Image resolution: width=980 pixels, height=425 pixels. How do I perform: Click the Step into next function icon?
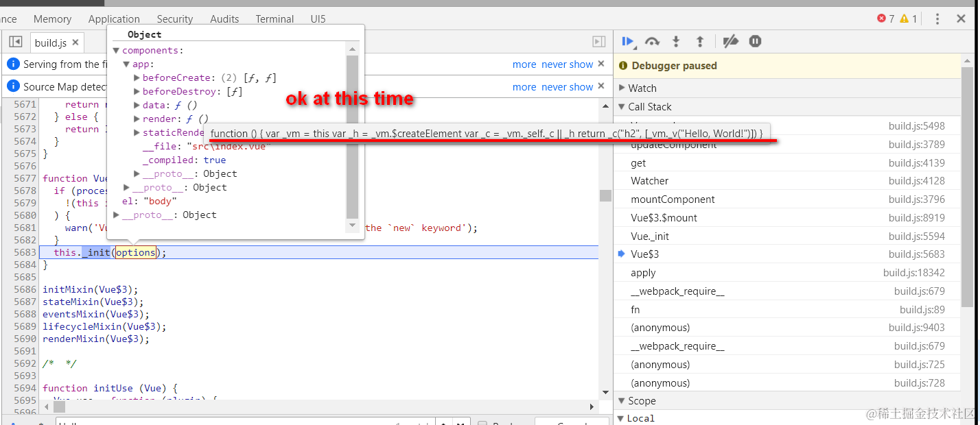pyautogui.click(x=676, y=41)
